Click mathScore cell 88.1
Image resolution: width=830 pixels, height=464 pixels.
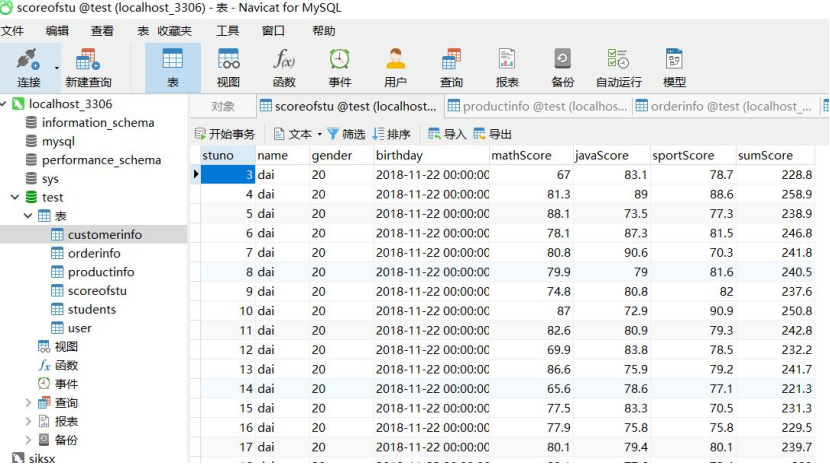pyautogui.click(x=531, y=214)
